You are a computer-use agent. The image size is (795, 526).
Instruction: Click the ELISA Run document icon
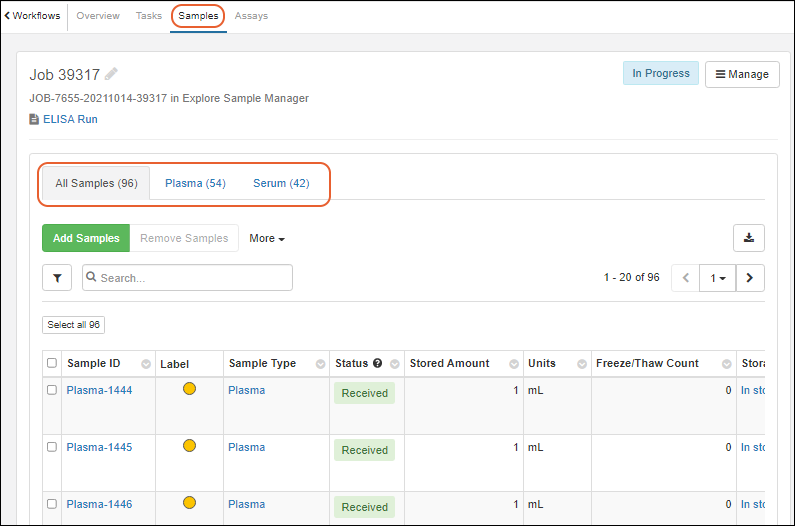(34, 120)
